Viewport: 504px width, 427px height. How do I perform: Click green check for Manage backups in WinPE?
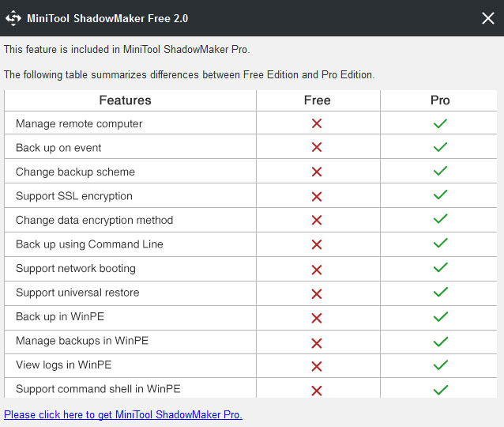tap(440, 341)
